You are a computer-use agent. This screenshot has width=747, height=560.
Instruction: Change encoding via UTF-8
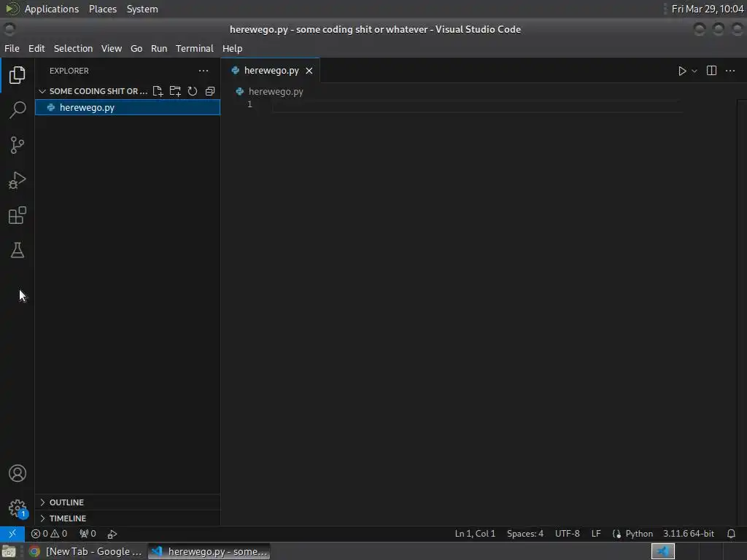(x=567, y=534)
